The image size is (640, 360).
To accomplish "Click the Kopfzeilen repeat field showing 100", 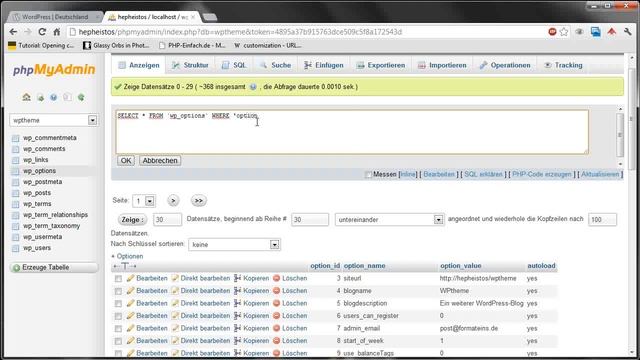I will pos(602,220).
